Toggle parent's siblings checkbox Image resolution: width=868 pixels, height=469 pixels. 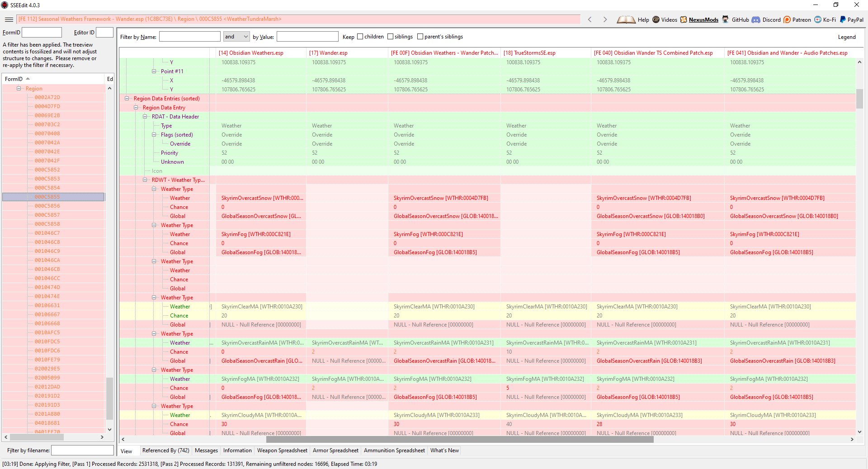click(420, 37)
